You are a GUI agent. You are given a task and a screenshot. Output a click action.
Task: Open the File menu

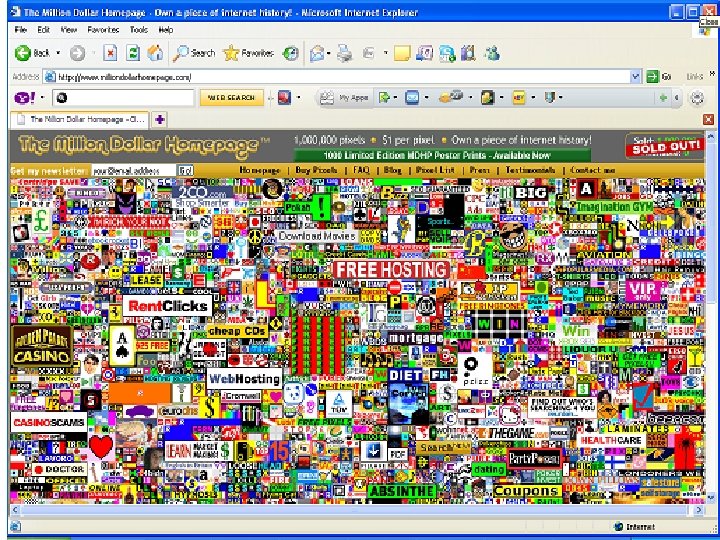[21, 30]
